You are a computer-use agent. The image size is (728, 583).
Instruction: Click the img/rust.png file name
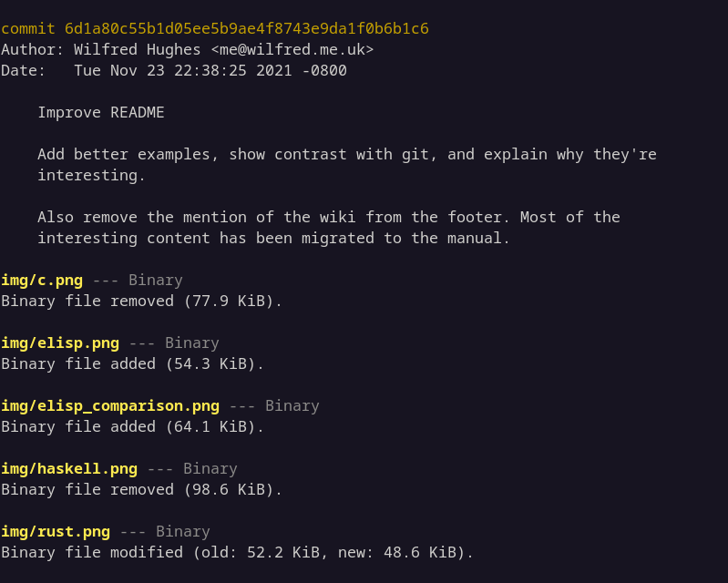click(x=56, y=531)
